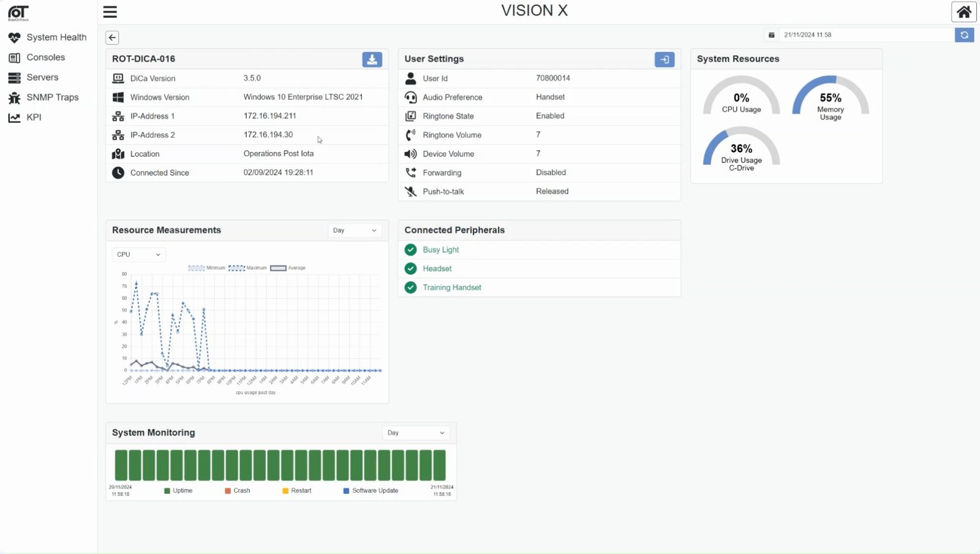Click the IP-Address 1 network icon
This screenshot has height=554, width=980.
pyautogui.click(x=118, y=116)
